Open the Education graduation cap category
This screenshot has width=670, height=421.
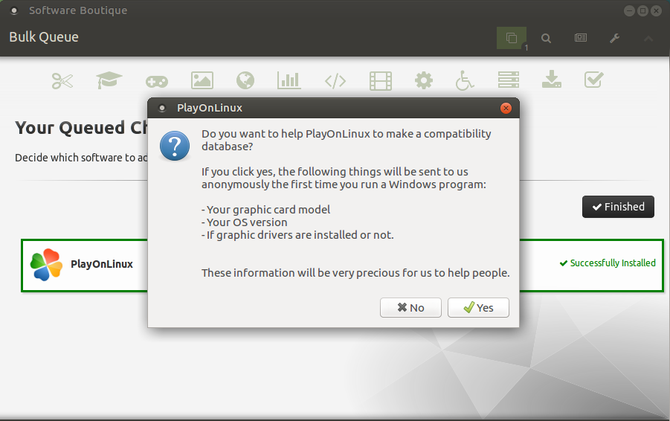coord(109,80)
